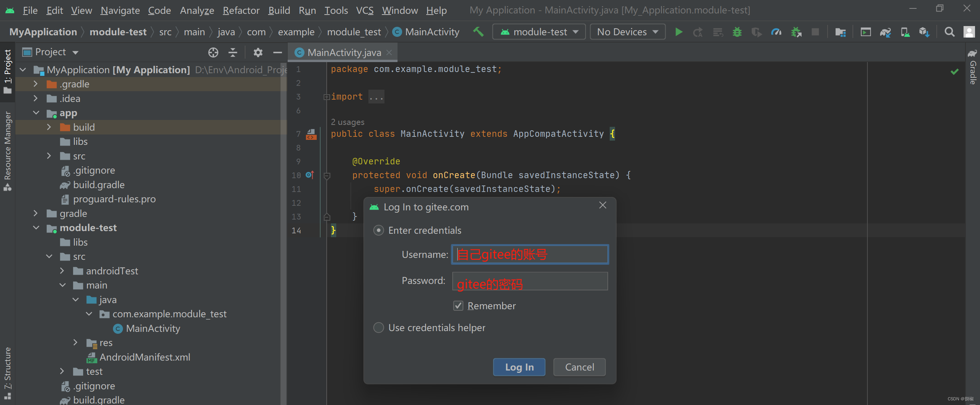Open the AVD Manager icon
The image size is (980, 405).
click(x=905, y=32)
